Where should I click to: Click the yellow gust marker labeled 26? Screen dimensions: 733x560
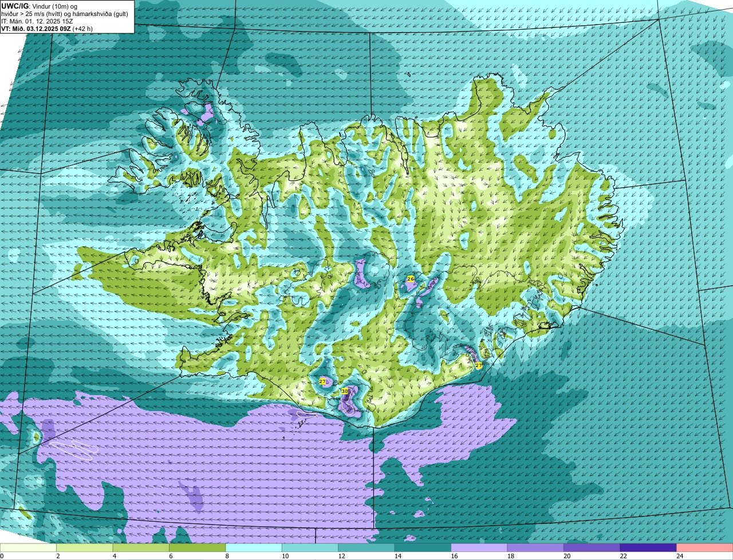(x=410, y=278)
